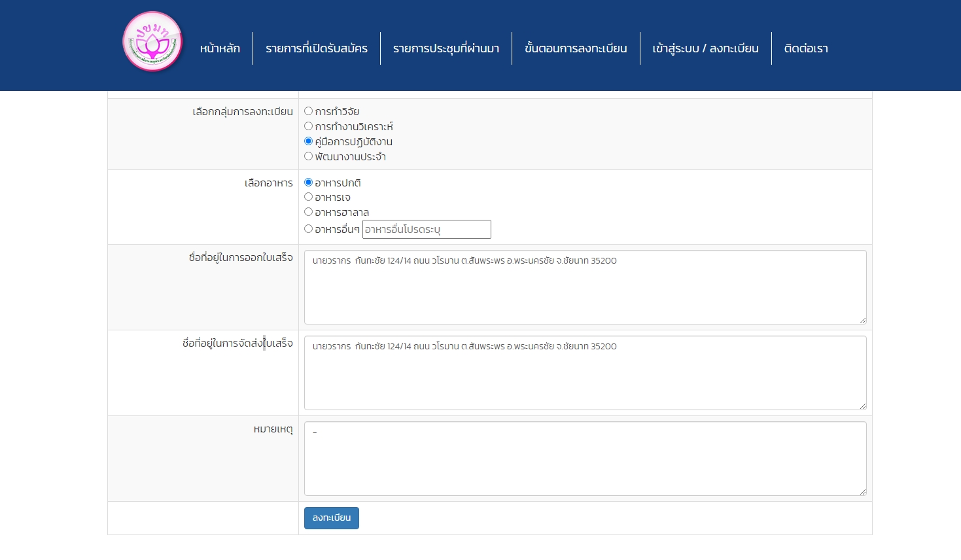Click the อาหารอื่นโปรดระบุ text field
Viewport: 961px width, 560px height.
(x=427, y=229)
